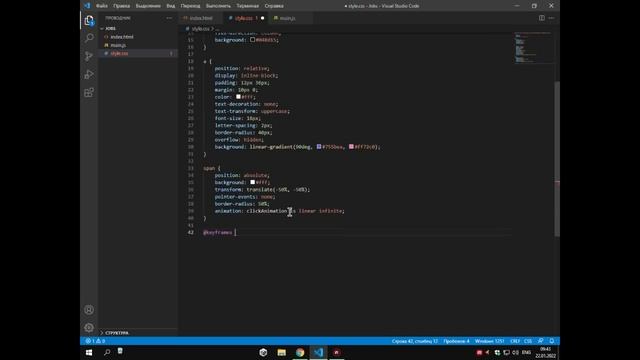The width and height of the screenshot is (640, 360).
Task: Click line number 42 in the gutter
Action: (x=191, y=232)
